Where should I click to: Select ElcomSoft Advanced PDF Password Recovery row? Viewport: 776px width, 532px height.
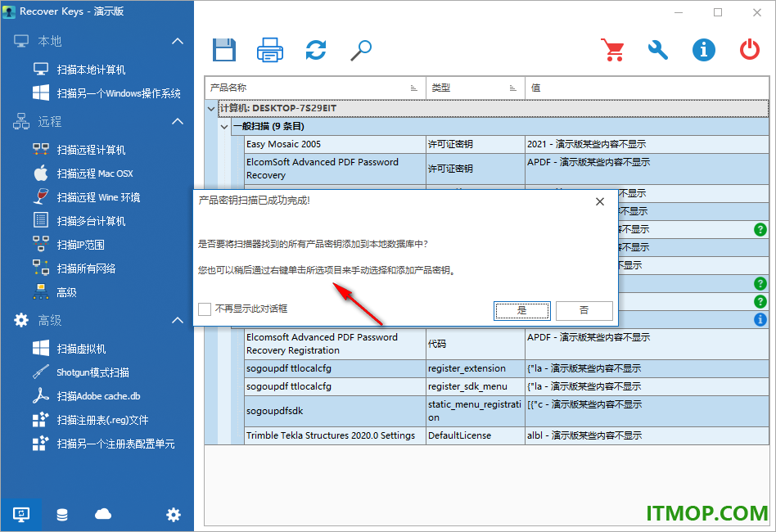506,169
